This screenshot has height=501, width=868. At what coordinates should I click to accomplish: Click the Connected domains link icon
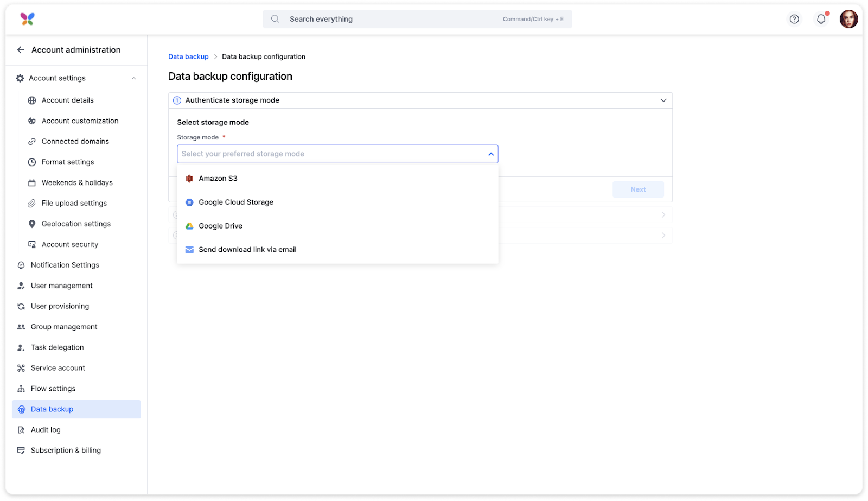(x=32, y=142)
